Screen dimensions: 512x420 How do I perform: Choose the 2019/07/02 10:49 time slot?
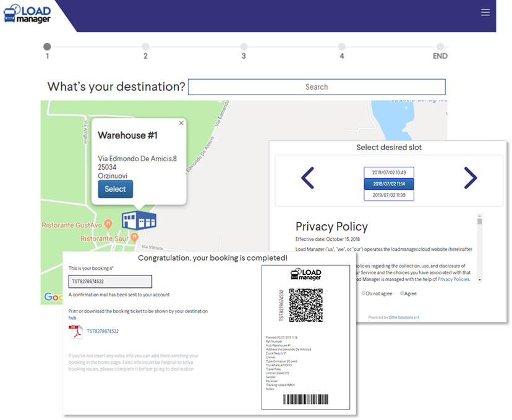click(389, 172)
